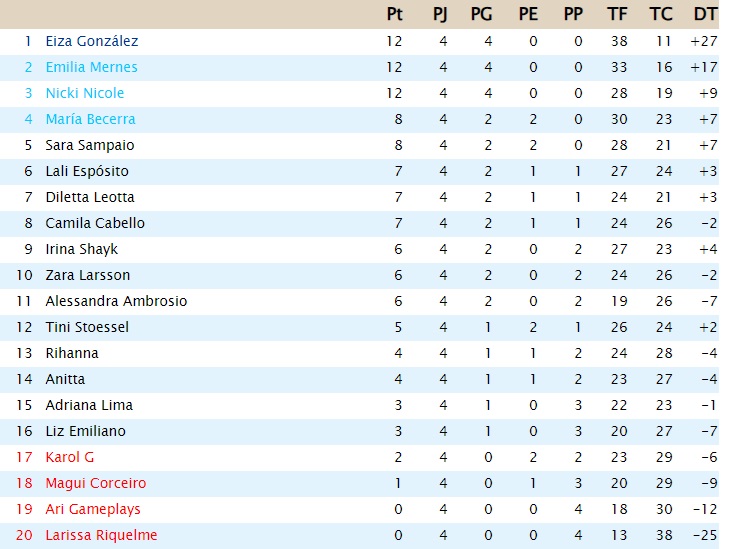The image size is (729, 549).
Task: Select Larissa Riquelme last place entry
Action: (101, 536)
